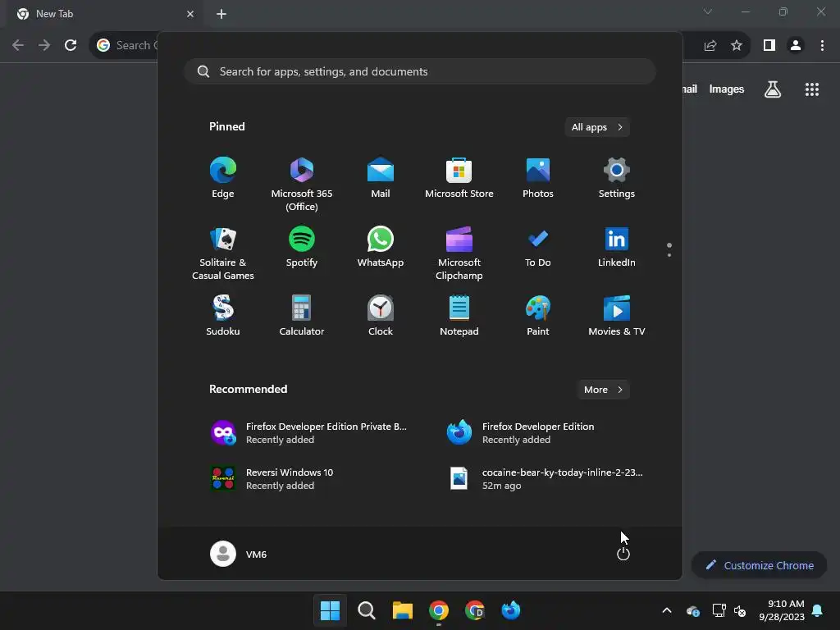Open a new Chrome tab
Viewport: 840px width, 630px height.
[221, 14]
